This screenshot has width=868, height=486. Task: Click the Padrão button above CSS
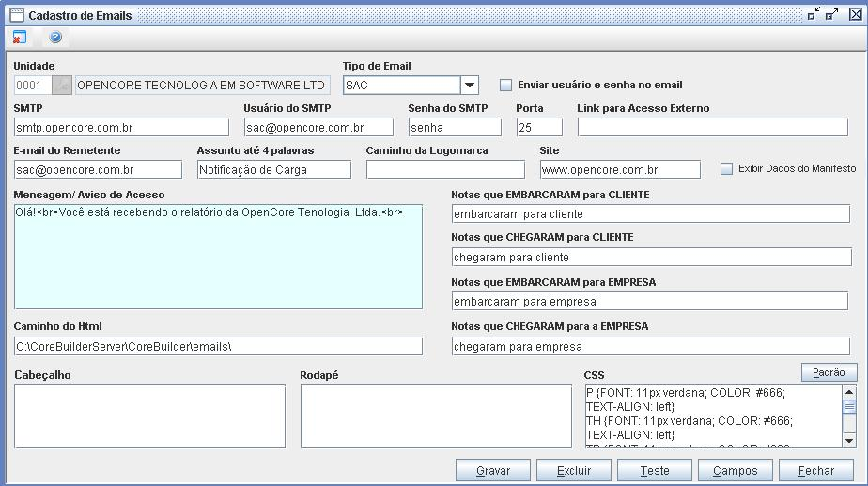tap(829, 372)
